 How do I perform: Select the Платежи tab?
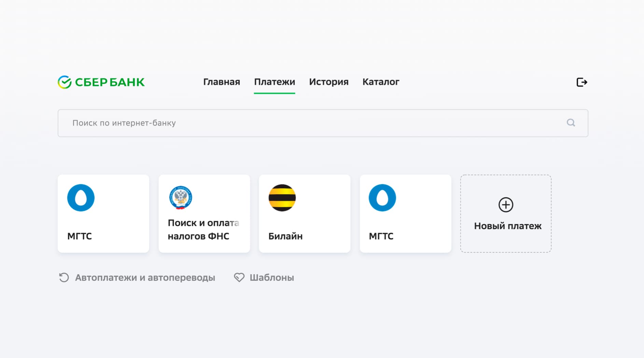(x=274, y=82)
